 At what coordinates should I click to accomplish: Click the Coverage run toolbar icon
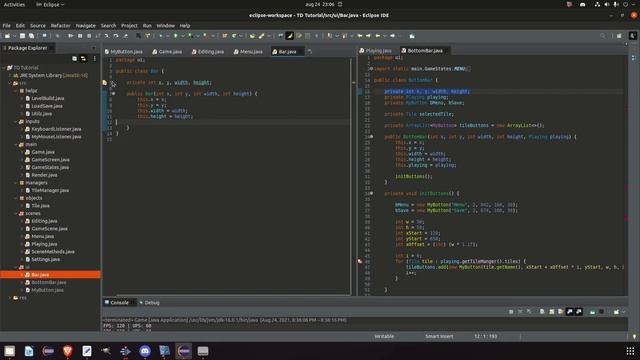190,36
